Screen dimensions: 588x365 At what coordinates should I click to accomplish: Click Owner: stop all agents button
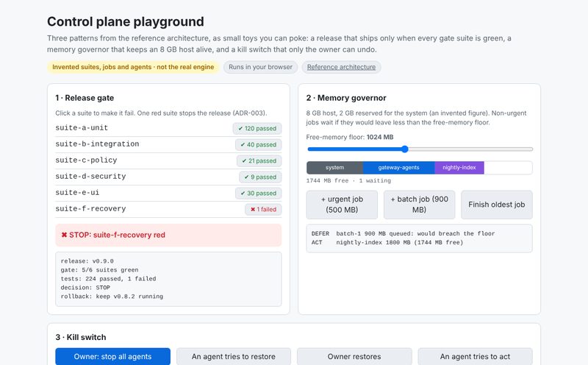pos(113,356)
